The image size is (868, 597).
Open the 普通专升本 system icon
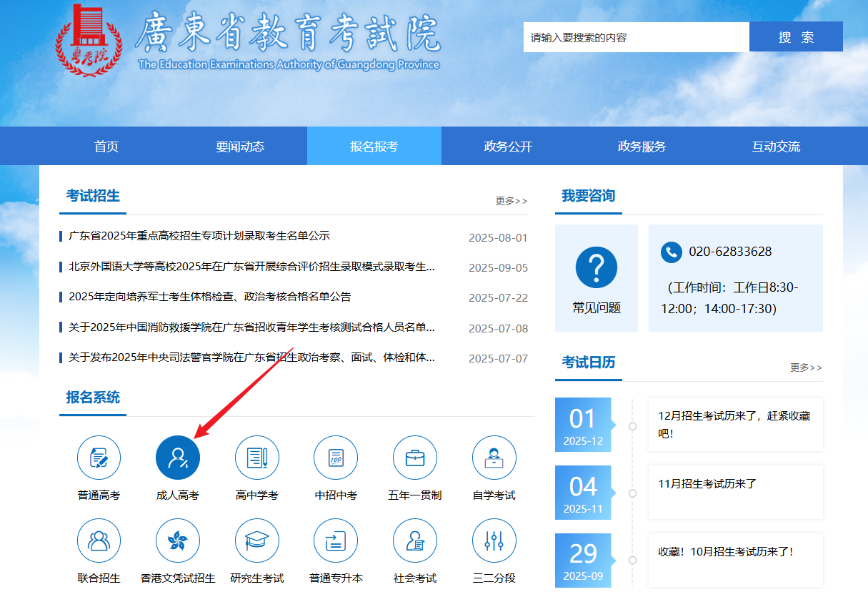tap(336, 541)
